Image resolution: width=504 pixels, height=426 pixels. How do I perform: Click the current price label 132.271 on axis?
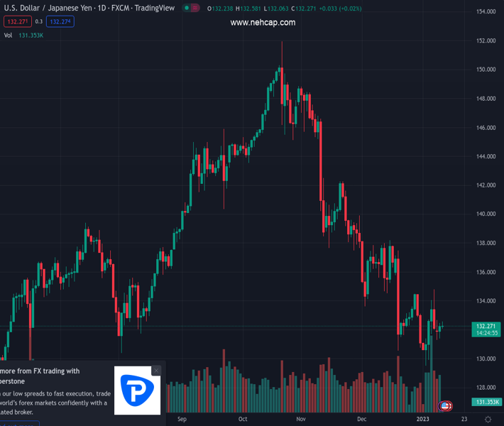pos(486,326)
